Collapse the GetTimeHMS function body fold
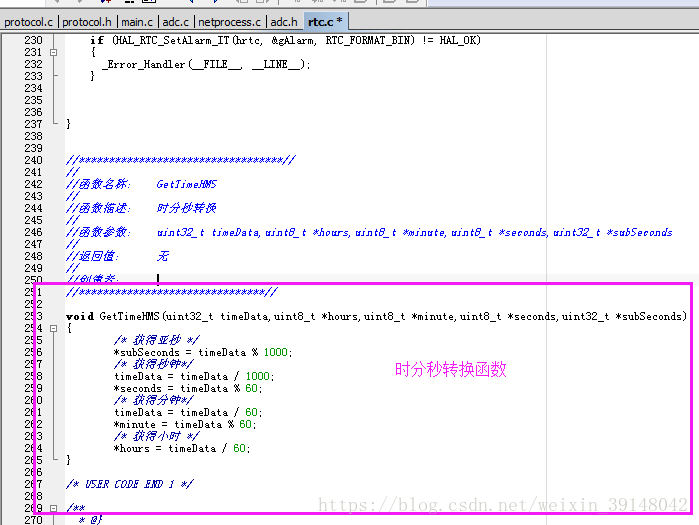This screenshot has height=525, width=699. 53,328
